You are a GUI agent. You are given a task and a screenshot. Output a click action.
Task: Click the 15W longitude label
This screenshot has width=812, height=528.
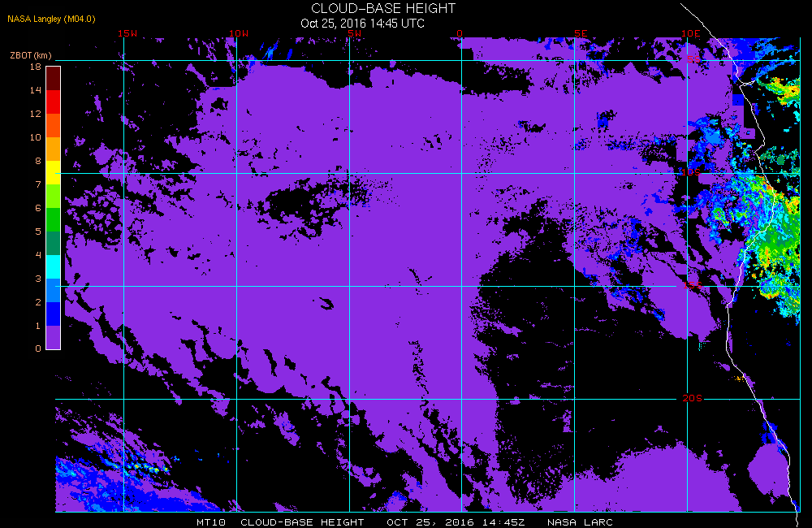(x=127, y=33)
